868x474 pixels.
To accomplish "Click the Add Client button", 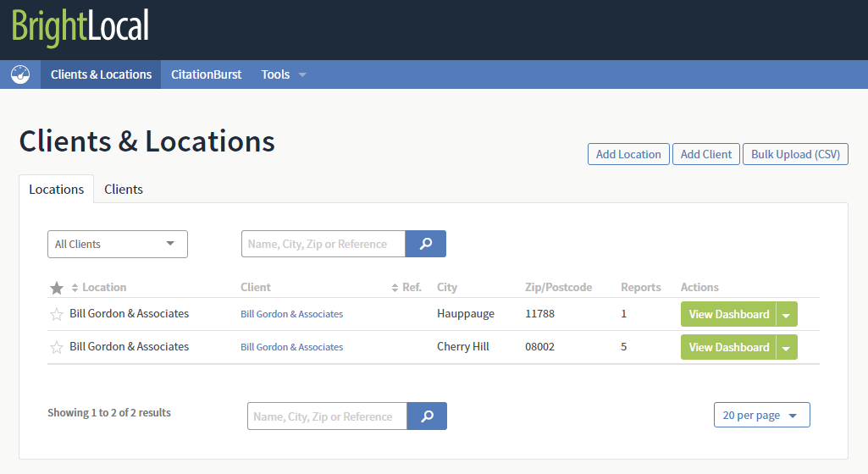I will [705, 154].
